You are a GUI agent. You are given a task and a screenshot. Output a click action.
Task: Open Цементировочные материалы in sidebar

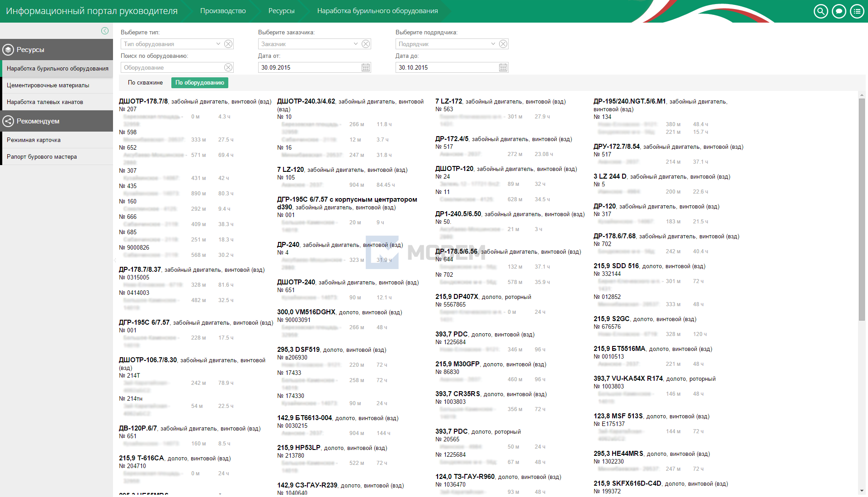click(48, 85)
